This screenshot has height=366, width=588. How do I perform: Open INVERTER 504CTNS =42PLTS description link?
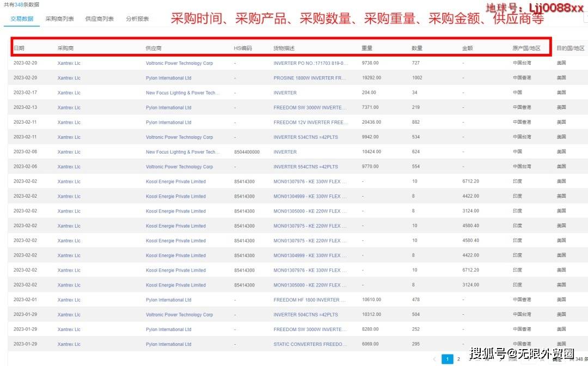point(305,315)
